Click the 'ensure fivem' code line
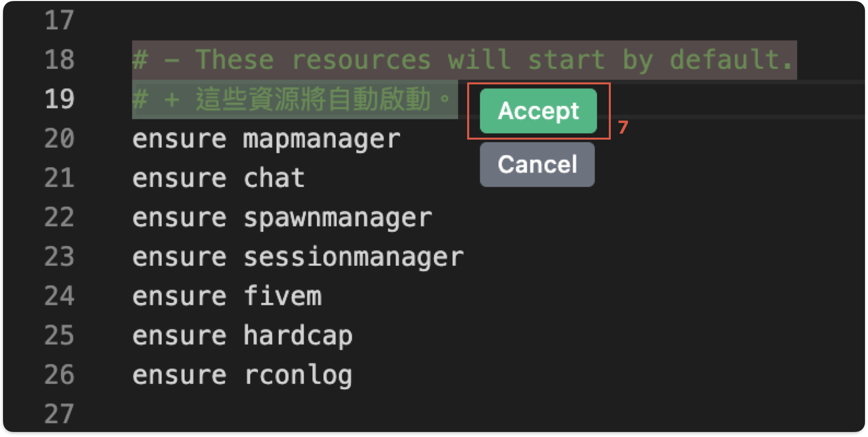The width and height of the screenshot is (868, 437). coord(227,296)
